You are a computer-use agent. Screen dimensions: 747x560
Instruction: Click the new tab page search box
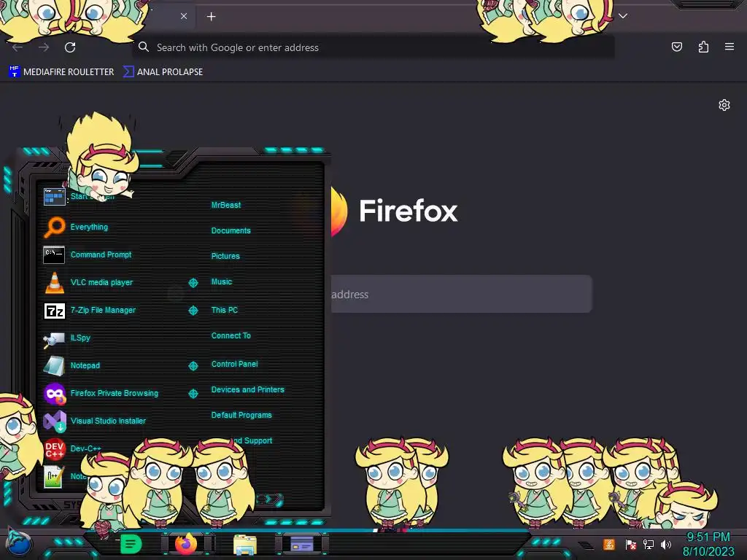point(461,294)
